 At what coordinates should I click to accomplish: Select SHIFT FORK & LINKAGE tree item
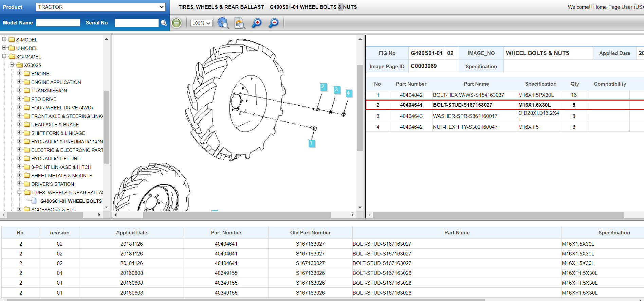tap(58, 133)
